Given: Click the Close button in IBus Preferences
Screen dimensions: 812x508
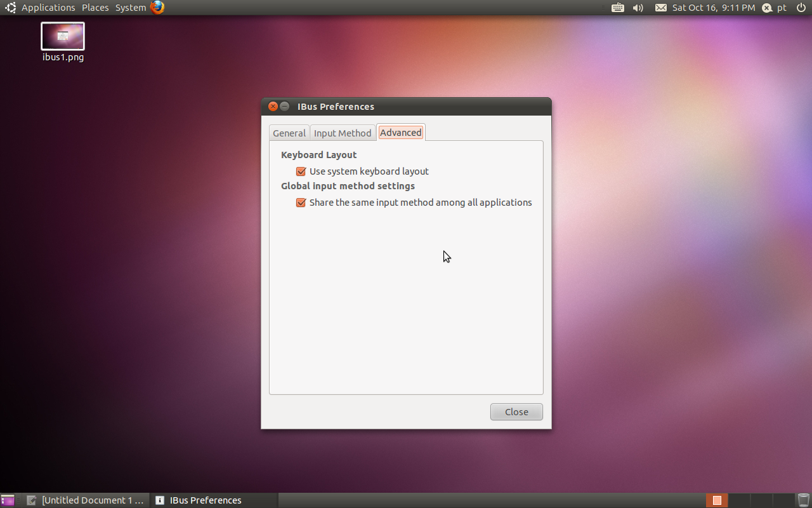Looking at the screenshot, I should pos(516,411).
